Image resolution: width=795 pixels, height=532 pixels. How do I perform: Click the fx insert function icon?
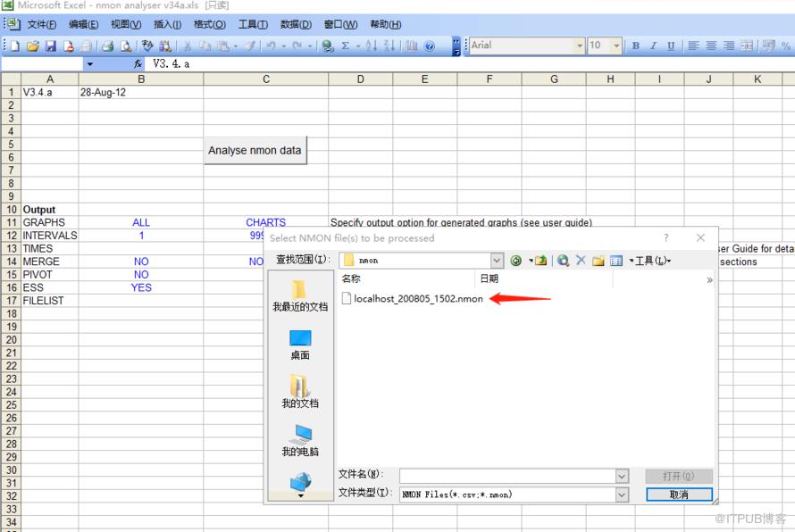[138, 64]
